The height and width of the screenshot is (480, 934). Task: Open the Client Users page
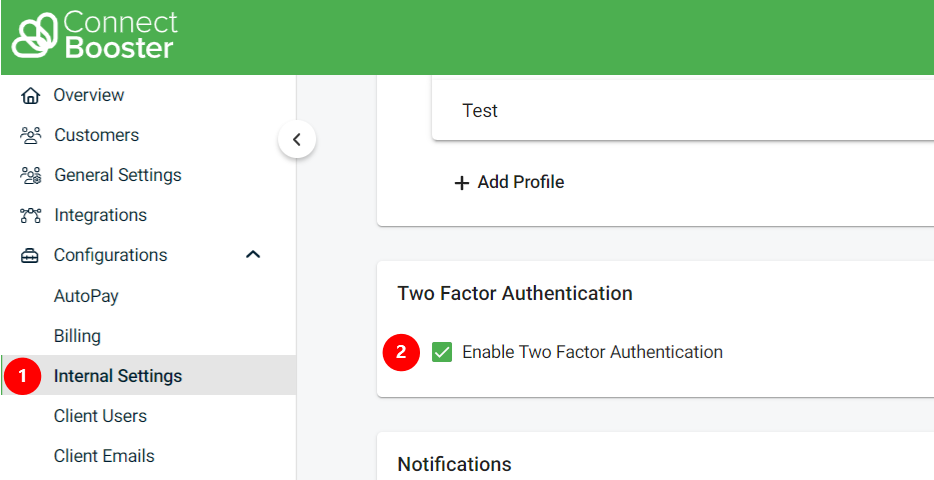pyautogui.click(x=100, y=416)
